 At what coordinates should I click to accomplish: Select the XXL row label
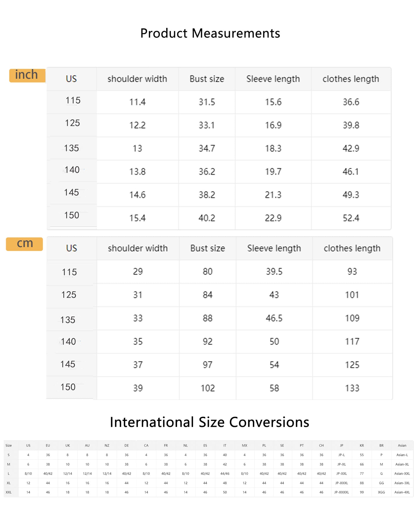(9, 492)
